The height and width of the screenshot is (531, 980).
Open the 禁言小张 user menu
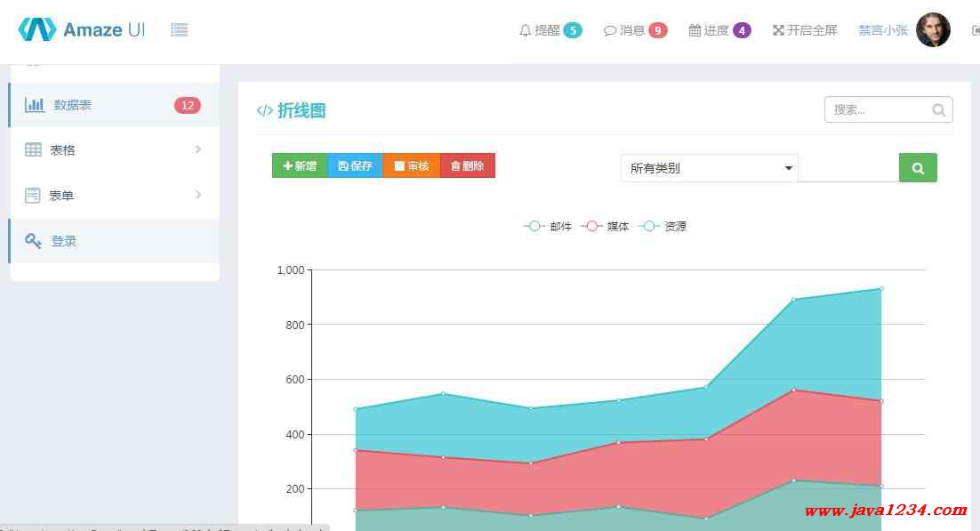pyautogui.click(x=882, y=30)
